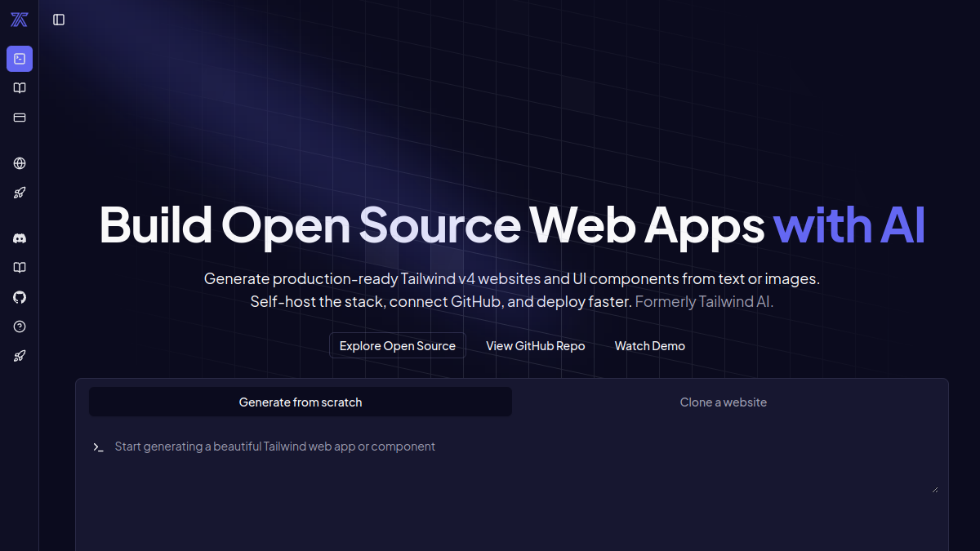
Task: Open the credit card icon in sidebar
Action: pos(20,118)
